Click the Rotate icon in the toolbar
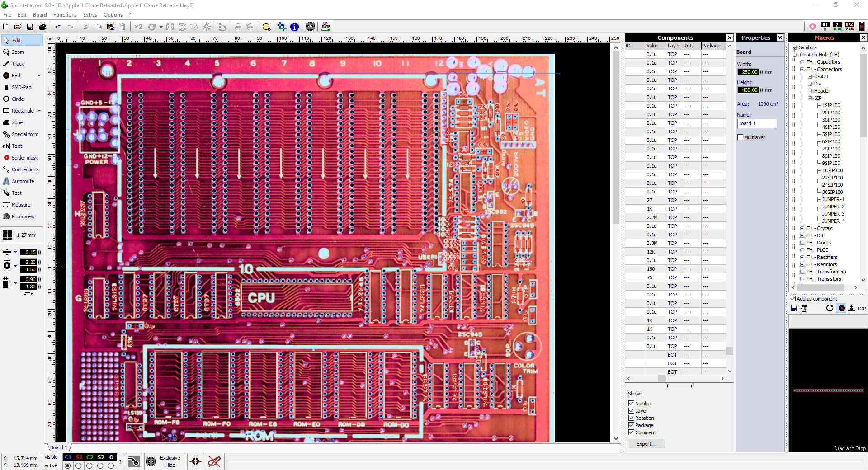868x470 pixels. pos(152,27)
